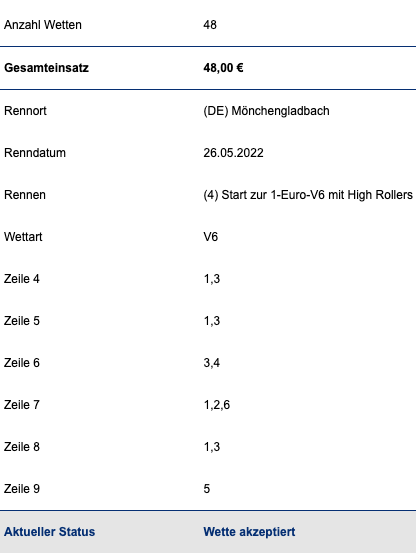Select the 1,2,6 picks in Zeile 7

[x=217, y=405]
